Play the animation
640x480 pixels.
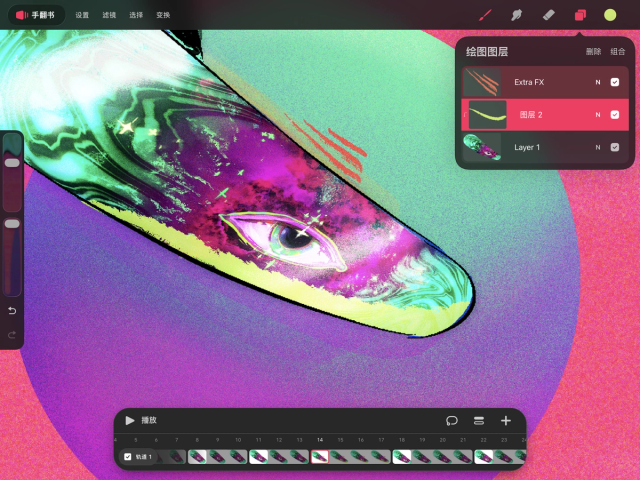(x=130, y=420)
